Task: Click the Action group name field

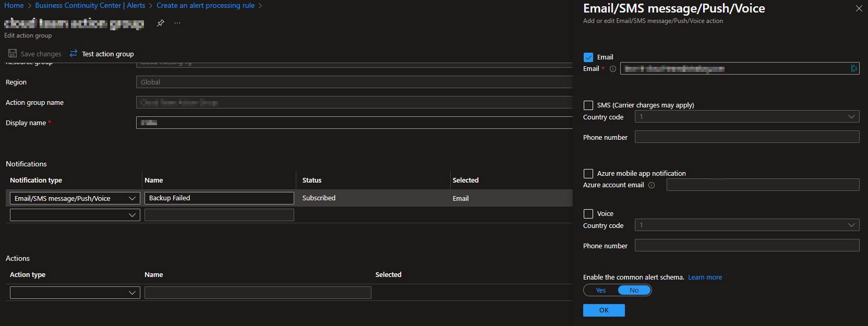Action: click(x=354, y=102)
